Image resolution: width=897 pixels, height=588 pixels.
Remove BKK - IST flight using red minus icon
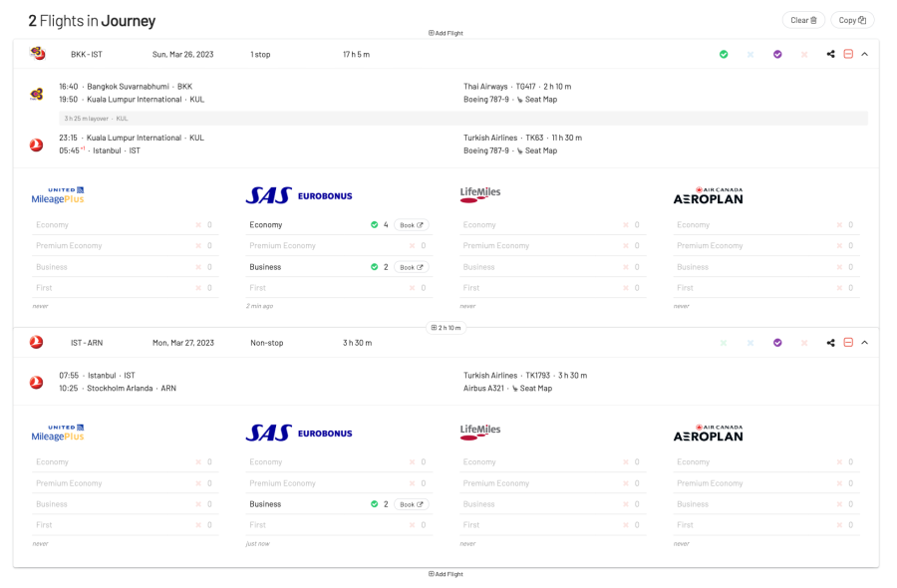click(x=848, y=54)
